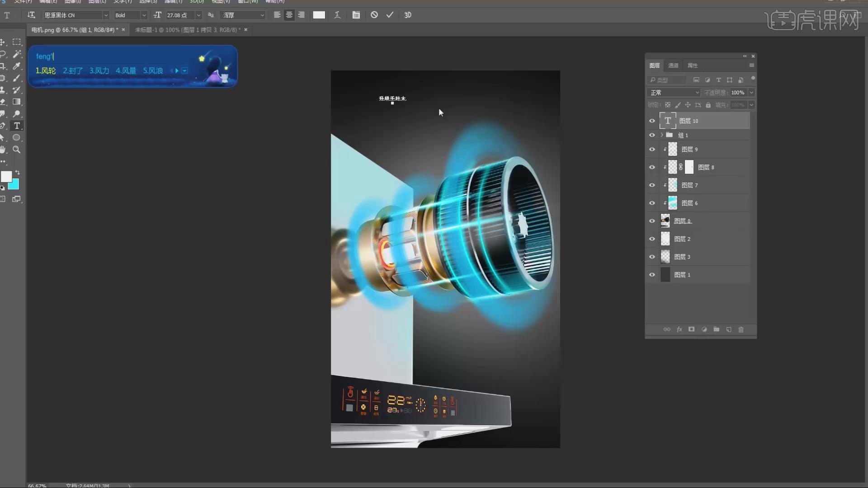The height and width of the screenshot is (488, 868).
Task: Hide the 图层 1 background layer
Action: pos(652,275)
